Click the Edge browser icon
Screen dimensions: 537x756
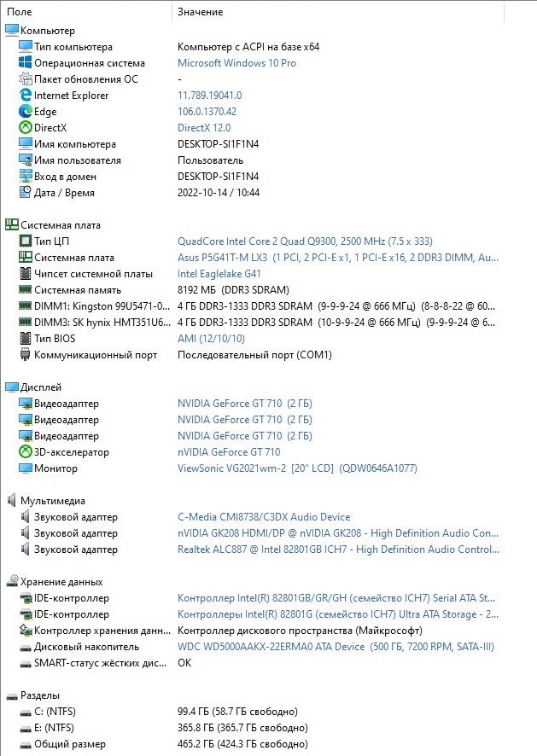[26, 112]
